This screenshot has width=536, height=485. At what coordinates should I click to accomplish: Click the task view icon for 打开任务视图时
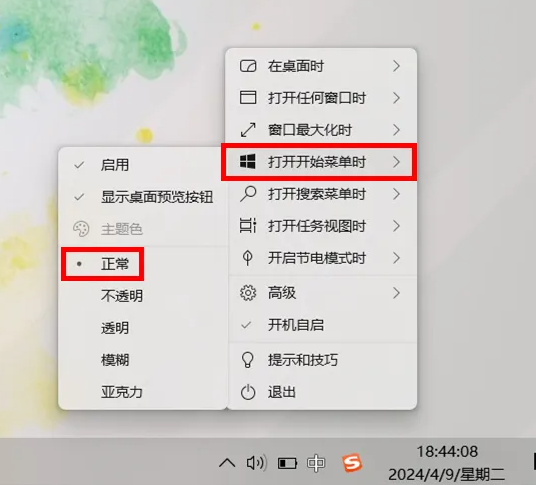coord(248,226)
